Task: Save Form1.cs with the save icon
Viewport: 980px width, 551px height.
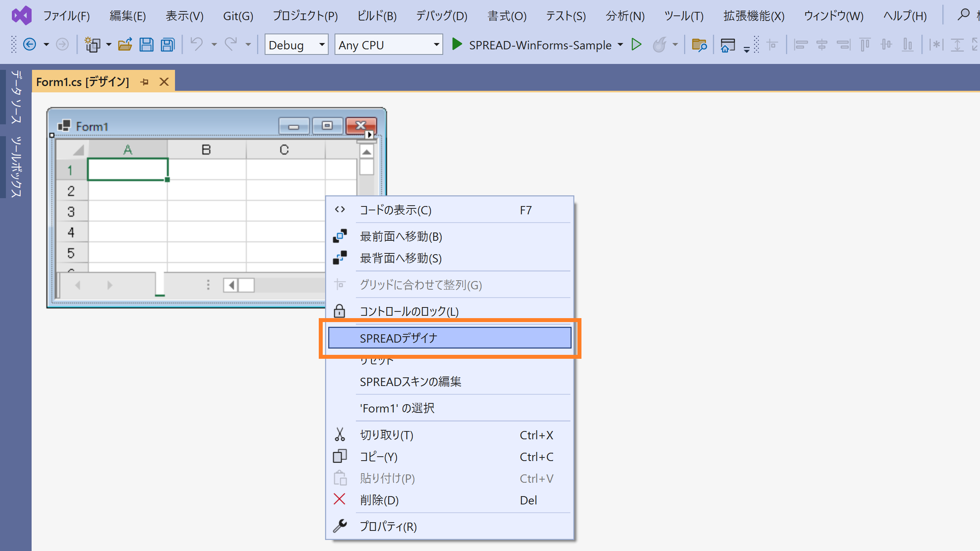Action: tap(146, 44)
